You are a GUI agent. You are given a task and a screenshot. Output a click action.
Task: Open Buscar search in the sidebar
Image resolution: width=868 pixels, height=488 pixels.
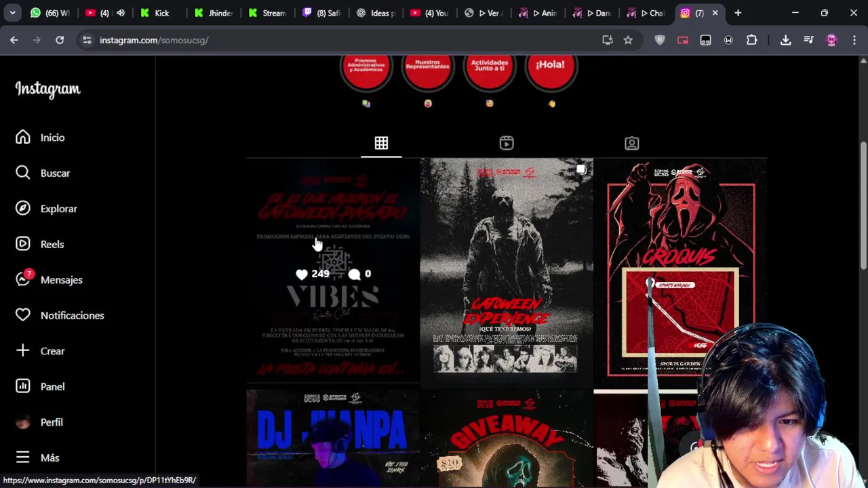(43, 173)
